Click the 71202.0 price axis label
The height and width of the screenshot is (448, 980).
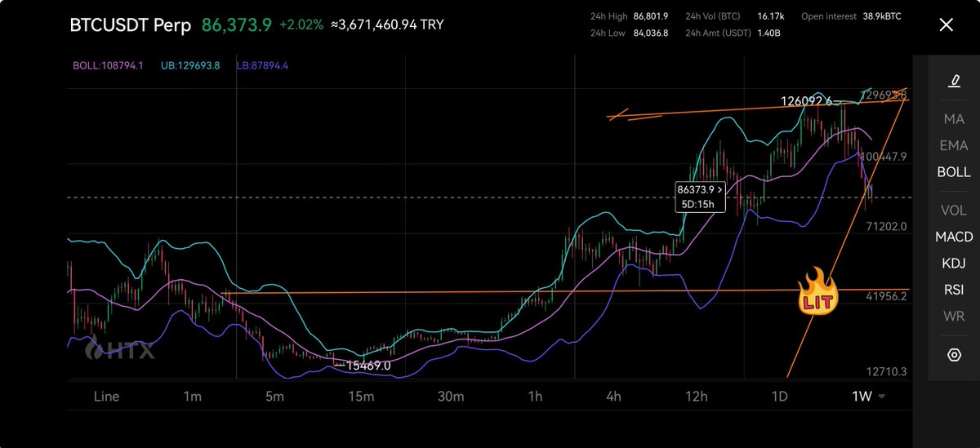886,226
